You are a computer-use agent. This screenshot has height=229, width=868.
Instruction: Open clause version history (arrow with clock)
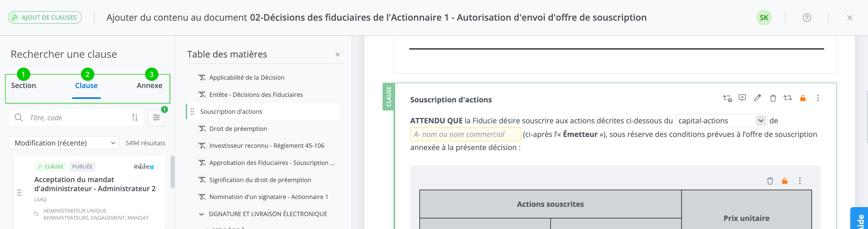coord(727,98)
